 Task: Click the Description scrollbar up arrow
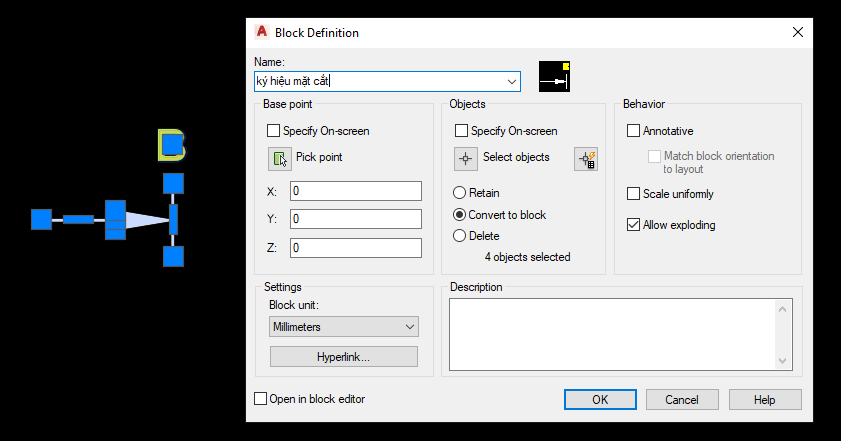(783, 309)
